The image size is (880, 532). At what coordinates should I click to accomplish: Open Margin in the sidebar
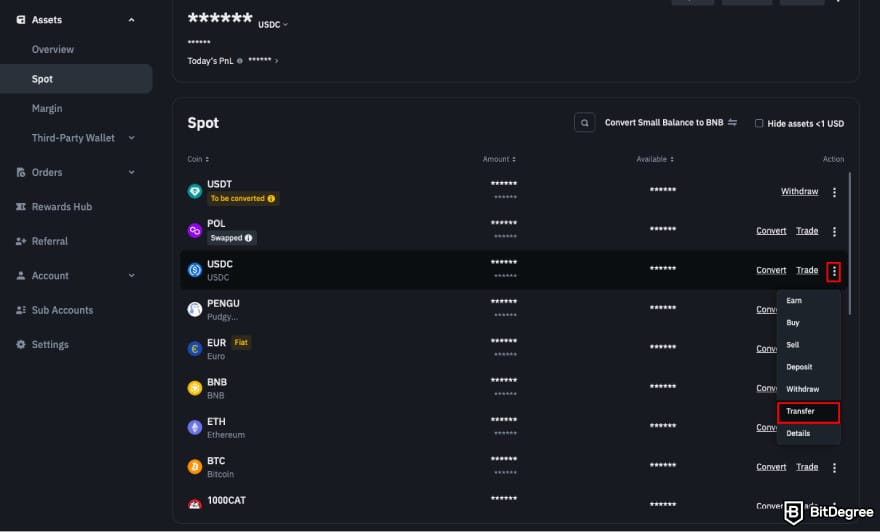tap(47, 108)
